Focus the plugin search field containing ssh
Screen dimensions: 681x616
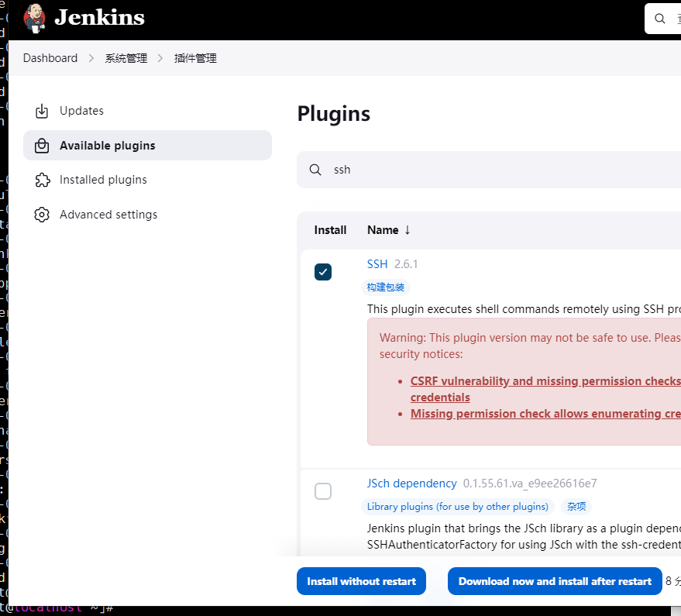click(x=496, y=170)
